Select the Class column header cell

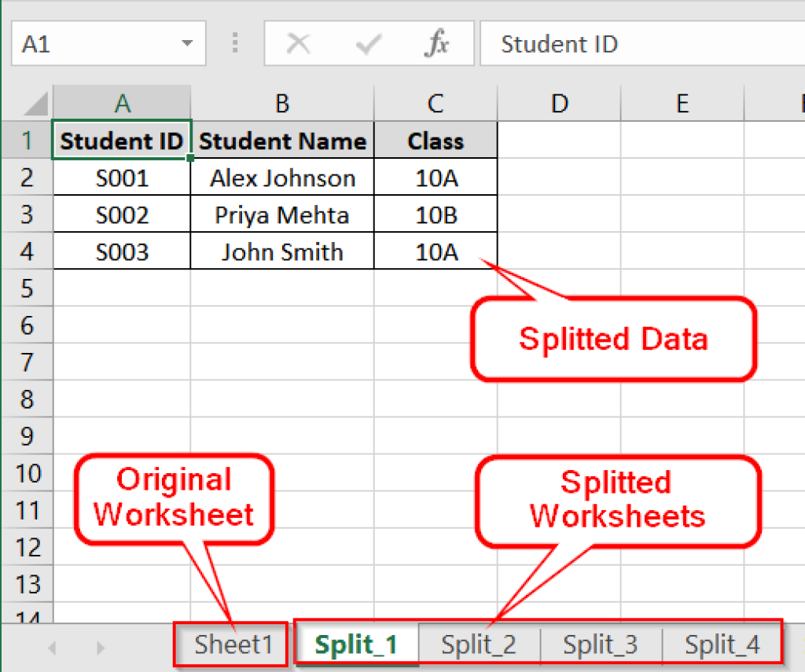(436, 140)
